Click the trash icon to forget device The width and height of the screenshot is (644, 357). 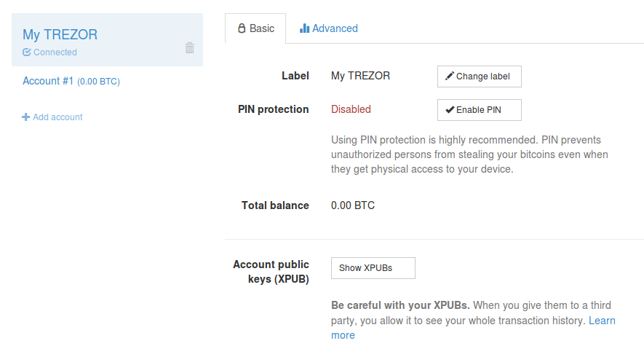189,47
